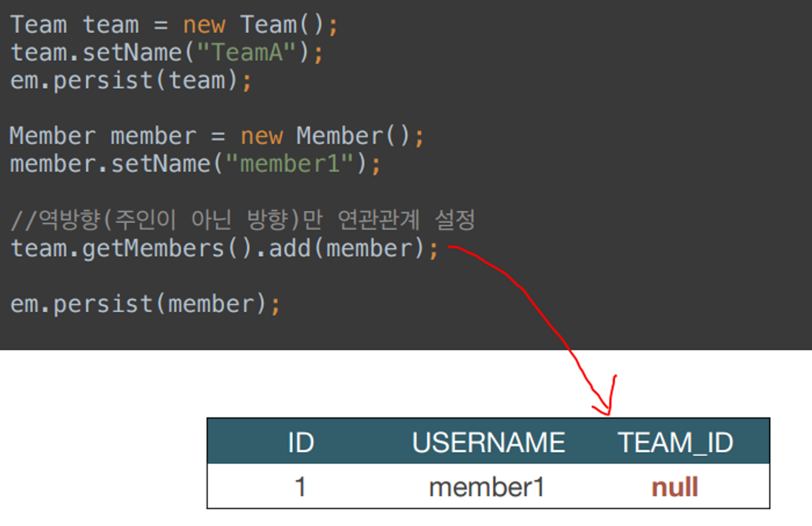Click the Korean comment line starting with //역방향
Screen dimensions: 812x526
243,220
